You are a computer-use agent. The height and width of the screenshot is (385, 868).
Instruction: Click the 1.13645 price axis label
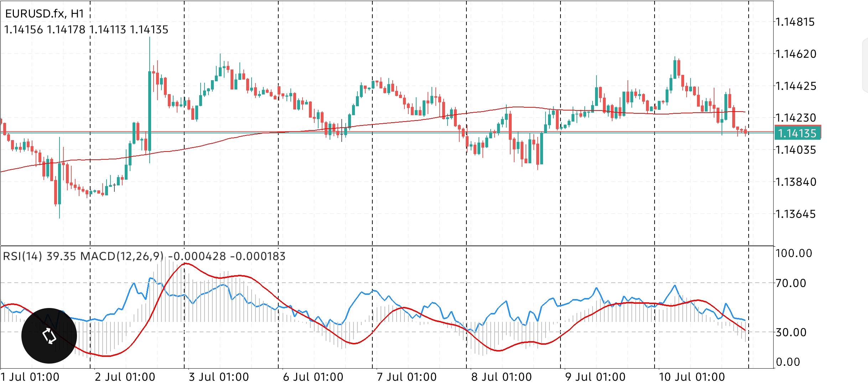click(x=796, y=214)
